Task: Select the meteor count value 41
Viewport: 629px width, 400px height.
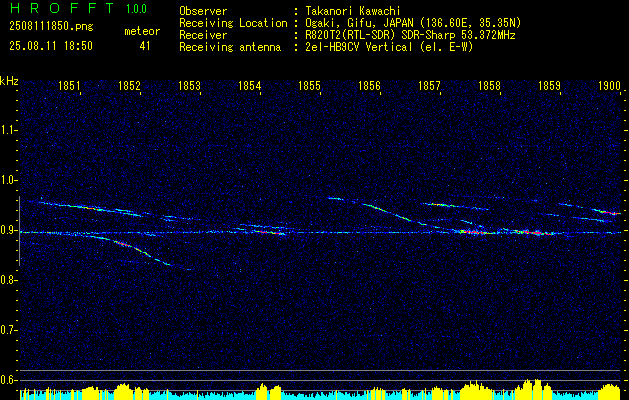Action: coord(145,46)
